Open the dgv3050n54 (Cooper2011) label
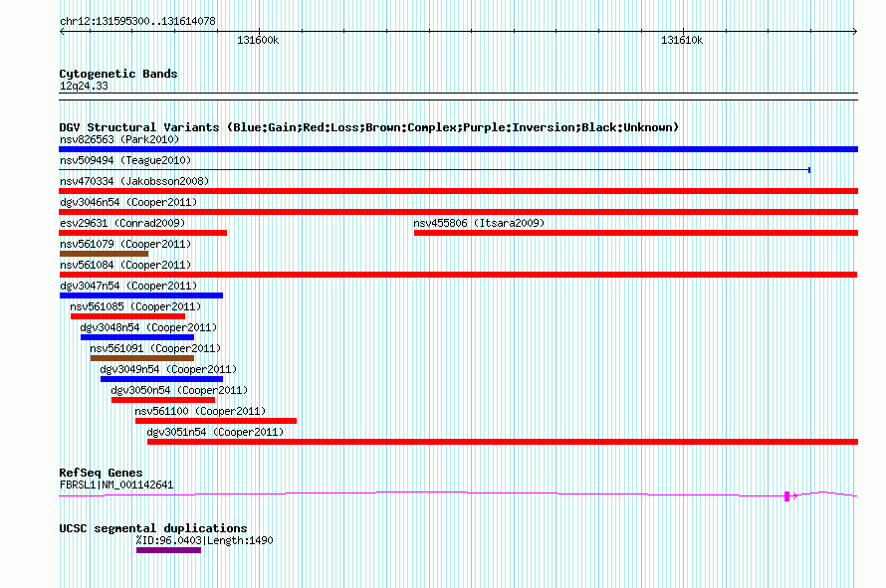 pos(179,390)
